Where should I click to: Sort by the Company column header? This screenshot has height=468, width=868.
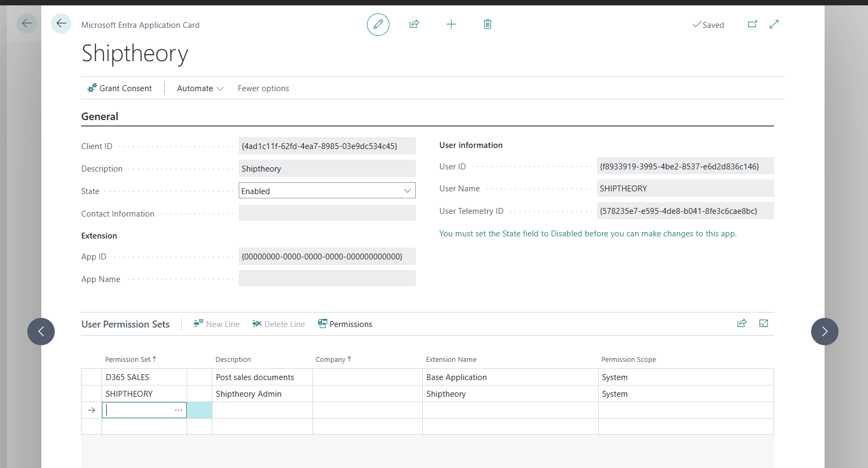(333, 359)
